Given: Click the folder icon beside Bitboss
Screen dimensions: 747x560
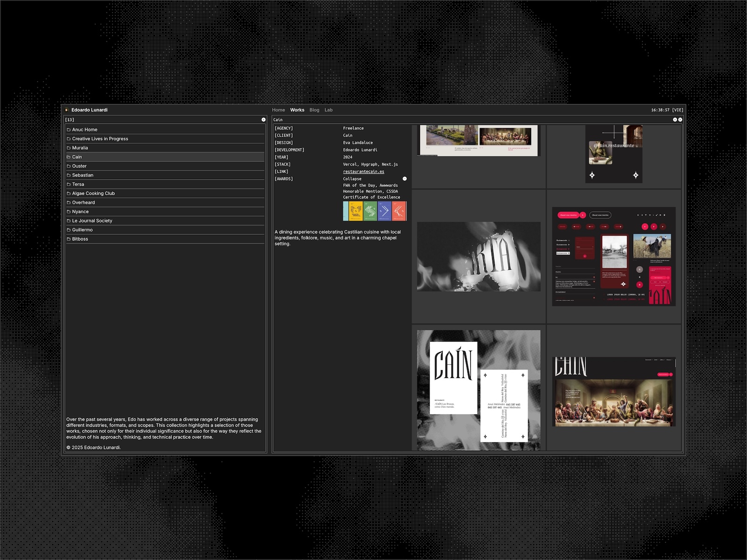Looking at the screenshot, I should coord(69,239).
